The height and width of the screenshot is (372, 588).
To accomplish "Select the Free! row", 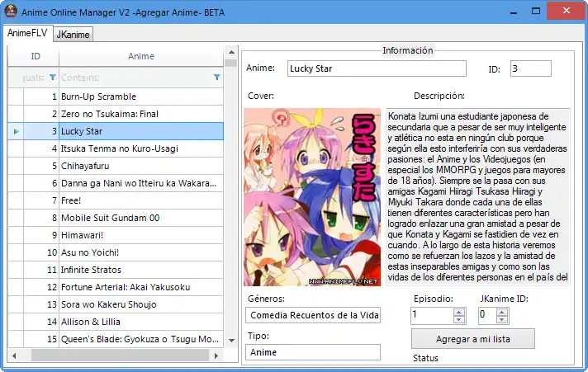I will (x=116, y=200).
